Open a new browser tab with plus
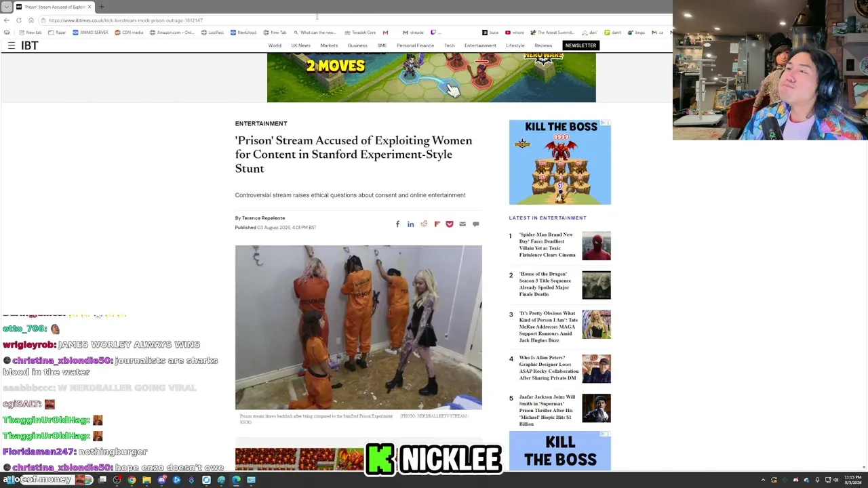 coord(102,7)
